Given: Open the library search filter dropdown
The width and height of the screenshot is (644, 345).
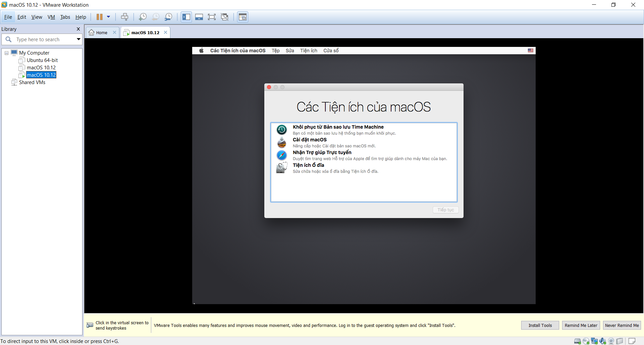Looking at the screenshot, I should (x=78, y=40).
